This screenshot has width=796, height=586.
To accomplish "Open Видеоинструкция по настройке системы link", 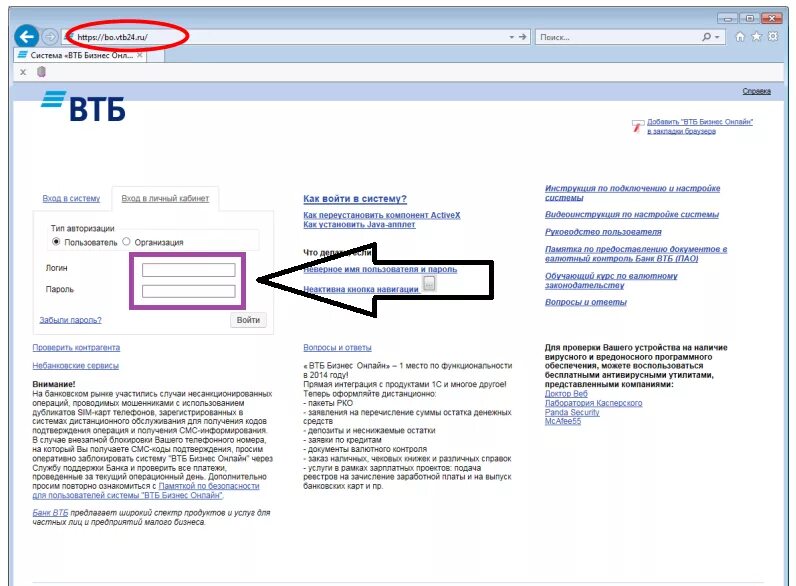I will tap(632, 215).
